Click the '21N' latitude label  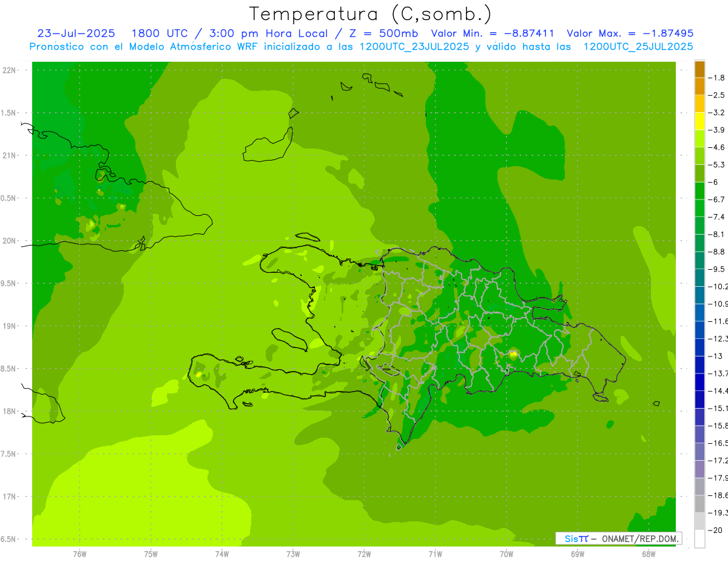pos(9,156)
